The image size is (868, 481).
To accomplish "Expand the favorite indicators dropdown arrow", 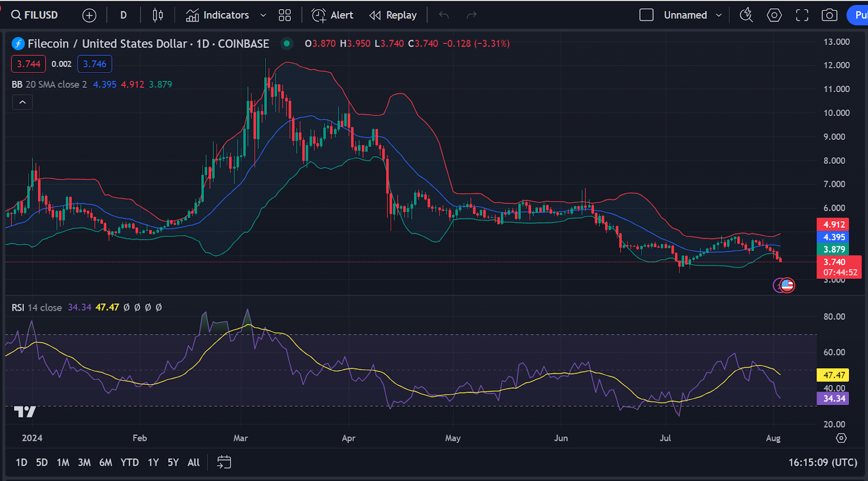I will [x=263, y=15].
